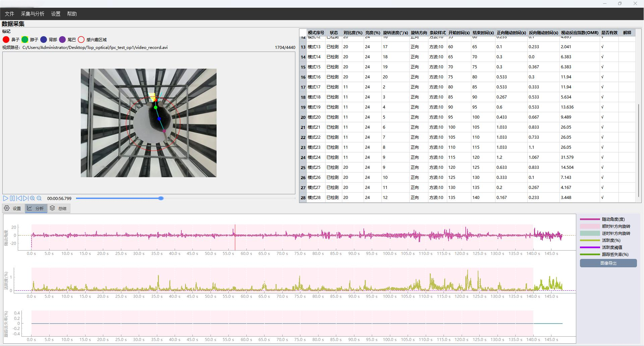Select the green 脖子 marker icon
Viewport: 644px width, 346px height.
click(25, 40)
